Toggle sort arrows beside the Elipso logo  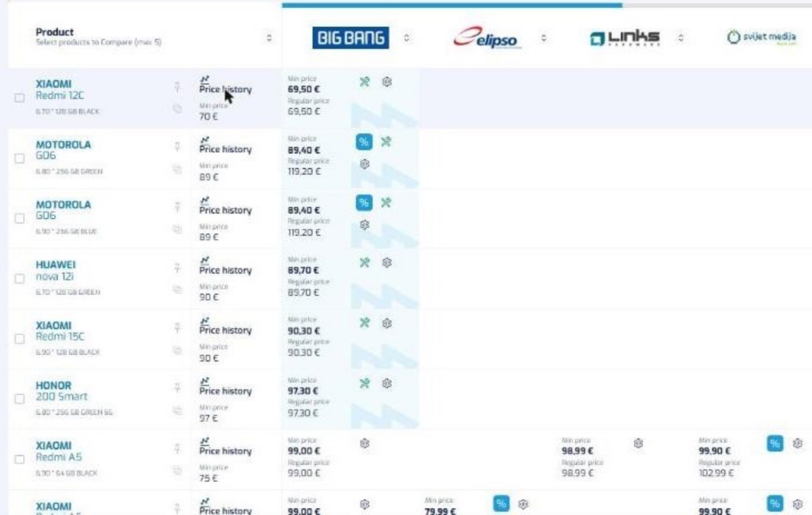coord(543,38)
